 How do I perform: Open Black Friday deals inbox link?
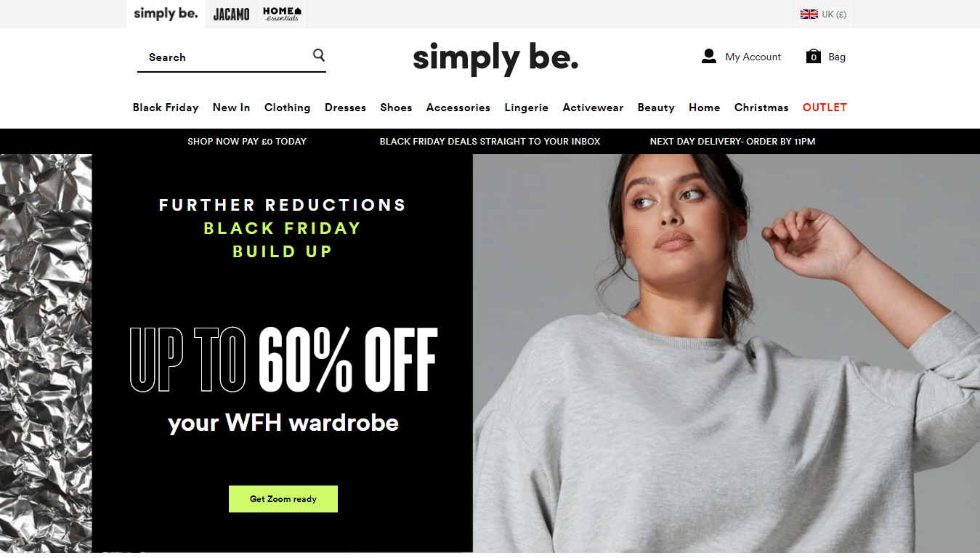[490, 142]
